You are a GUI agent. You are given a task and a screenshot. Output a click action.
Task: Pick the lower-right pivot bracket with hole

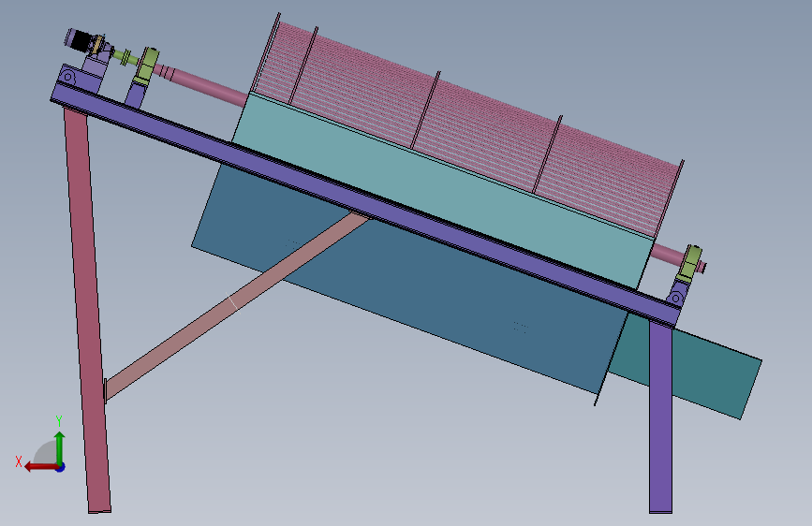[x=677, y=297]
